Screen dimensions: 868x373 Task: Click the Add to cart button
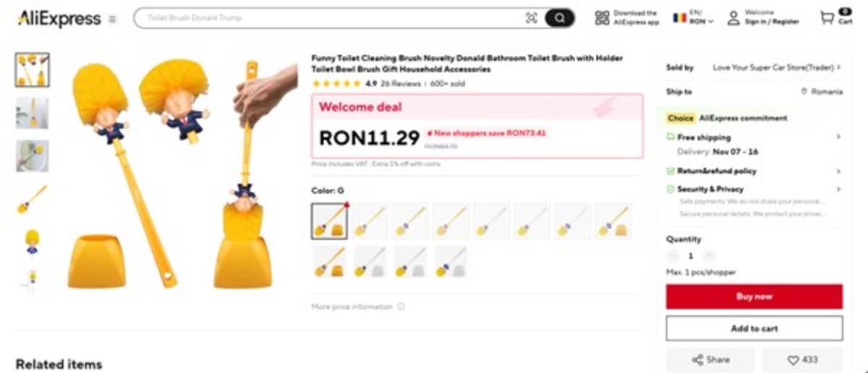coord(754,328)
